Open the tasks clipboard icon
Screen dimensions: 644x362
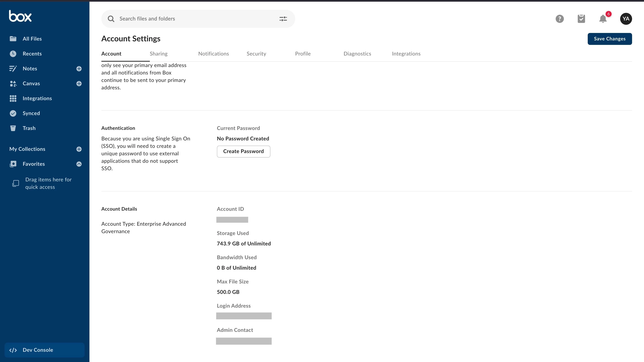pyautogui.click(x=581, y=19)
